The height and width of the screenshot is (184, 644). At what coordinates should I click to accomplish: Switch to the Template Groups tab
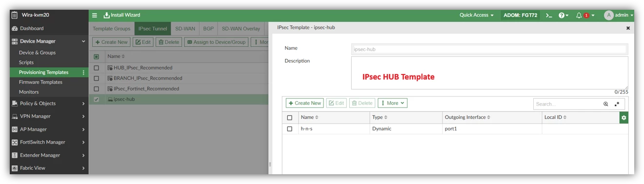click(111, 29)
